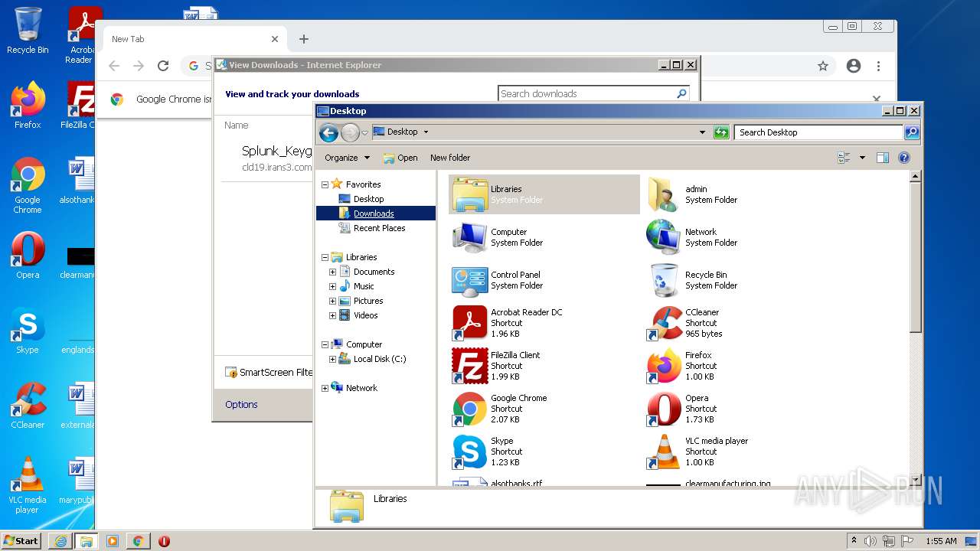This screenshot has height=551, width=980.
Task: Select the Skype shortcut in Explorer
Action: [469, 452]
